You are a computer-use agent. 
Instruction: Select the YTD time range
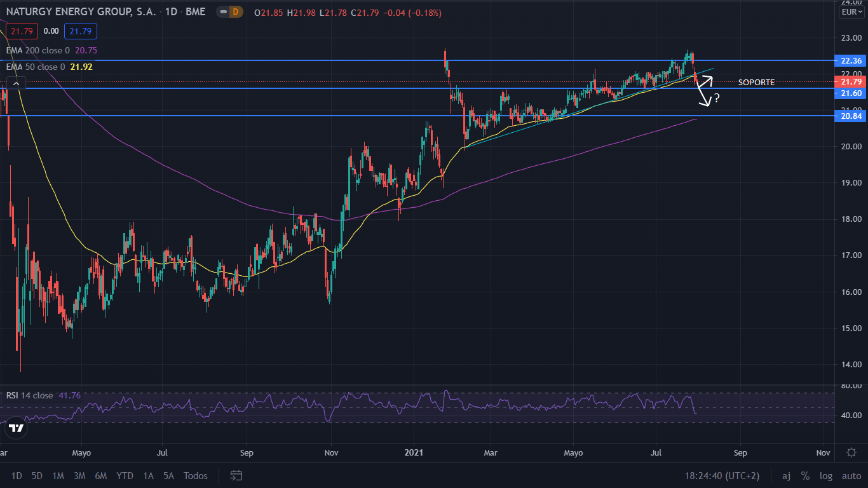(x=125, y=475)
